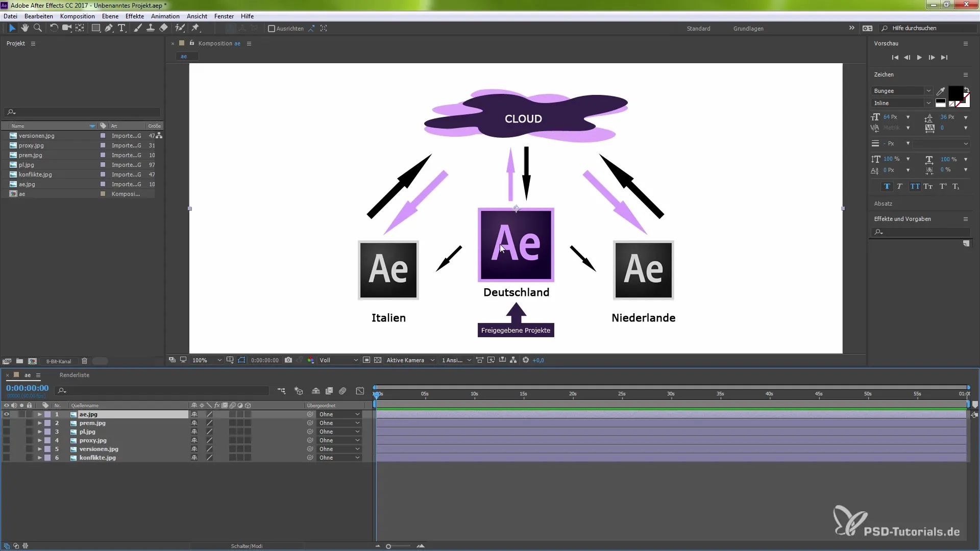The height and width of the screenshot is (551, 980).
Task: Select the Eraser tool
Action: [x=163, y=29]
